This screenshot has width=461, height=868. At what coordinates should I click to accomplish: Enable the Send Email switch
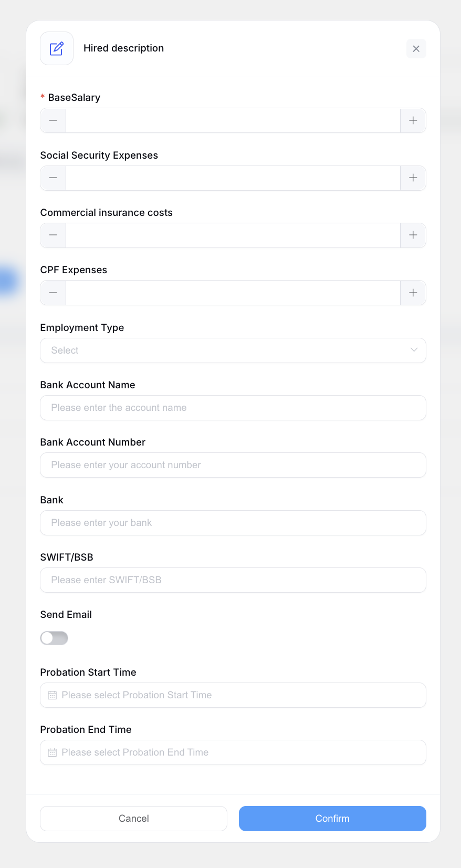pyautogui.click(x=54, y=638)
